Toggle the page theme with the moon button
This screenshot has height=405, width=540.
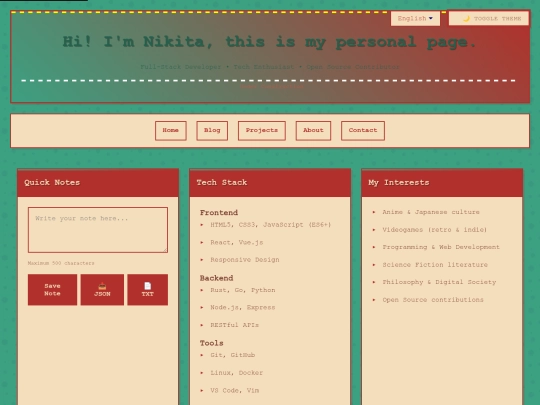click(489, 18)
